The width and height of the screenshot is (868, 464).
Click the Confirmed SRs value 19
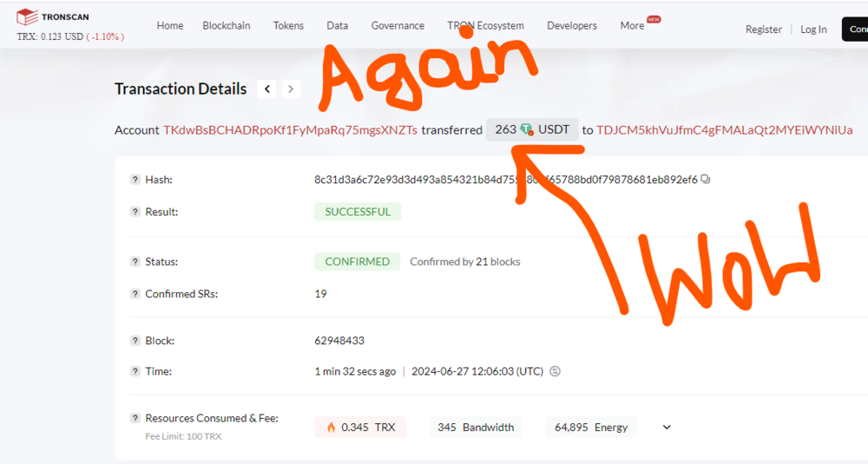click(320, 294)
